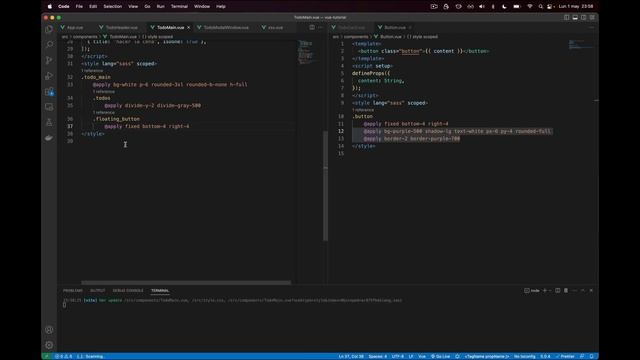Viewport: 640px width, 360px height.
Task: Open the Testing flask view
Action: click(x=49, y=122)
